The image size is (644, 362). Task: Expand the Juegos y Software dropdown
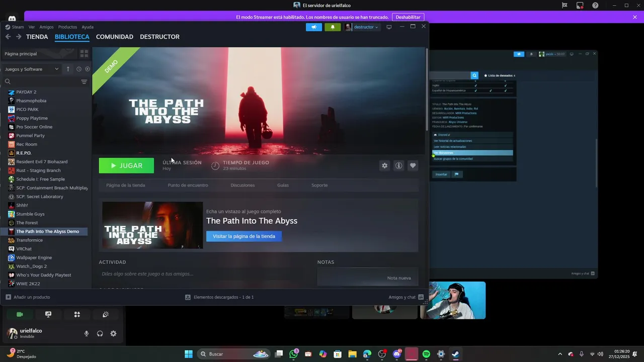tap(32, 69)
